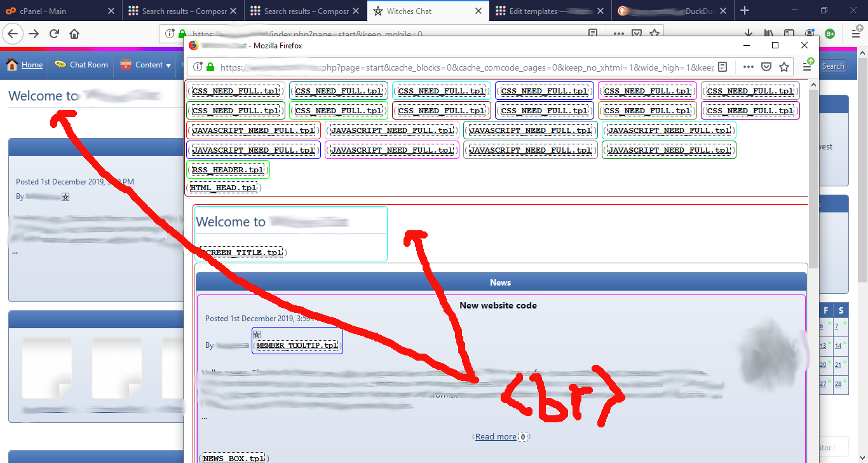This screenshot has width=868, height=463.
Task: Open page actions menu in popup address bar
Action: (748, 67)
